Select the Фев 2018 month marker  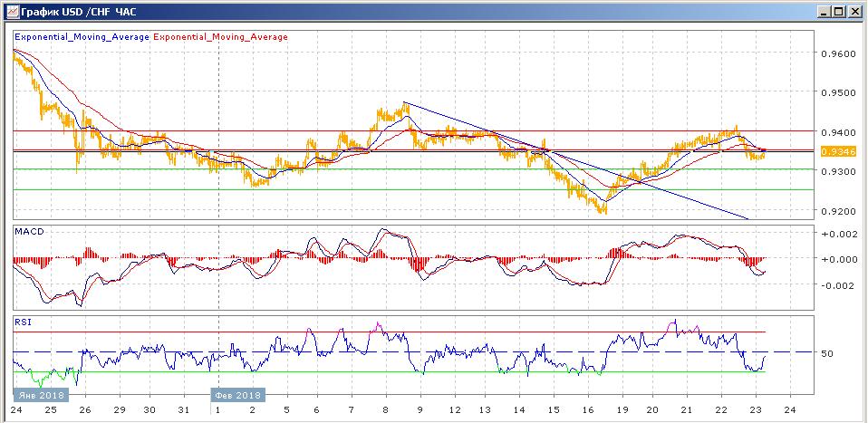[x=238, y=395]
